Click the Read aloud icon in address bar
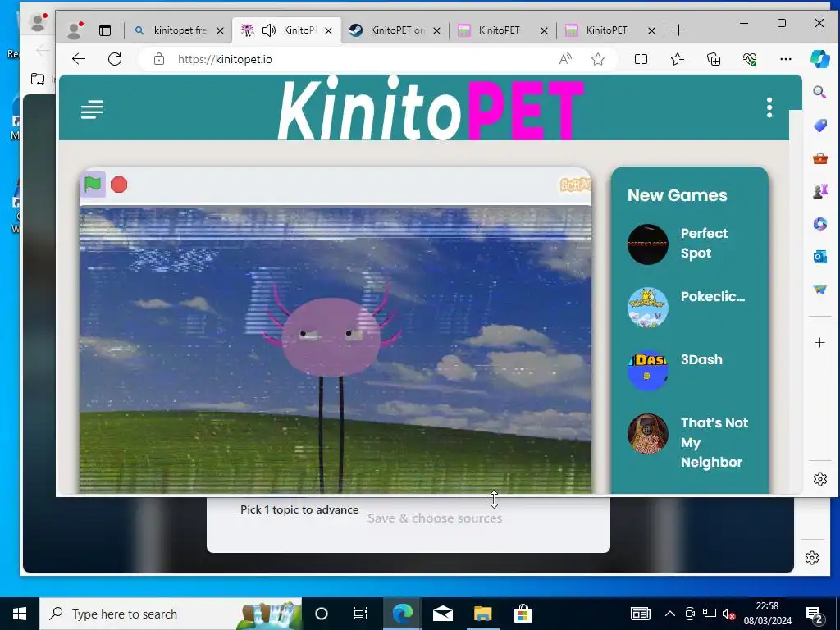Screen dimensions: 840x630 [565, 59]
